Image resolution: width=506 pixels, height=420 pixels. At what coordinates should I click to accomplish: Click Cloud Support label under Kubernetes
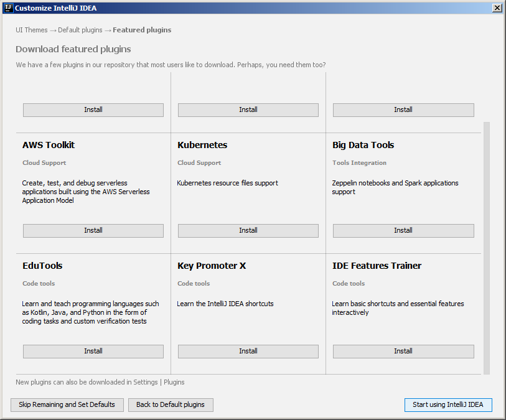click(199, 163)
